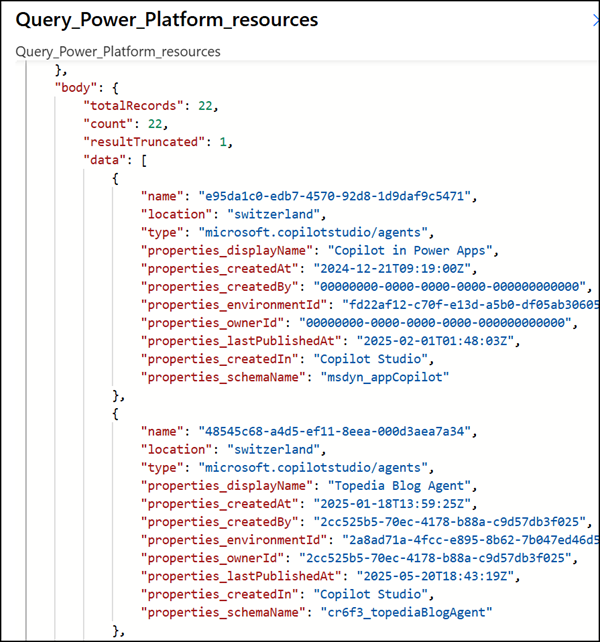Image resolution: width=600 pixels, height=642 pixels.
Task: Click the Query_Power_Platform_resources bold heading
Action: coord(167,20)
